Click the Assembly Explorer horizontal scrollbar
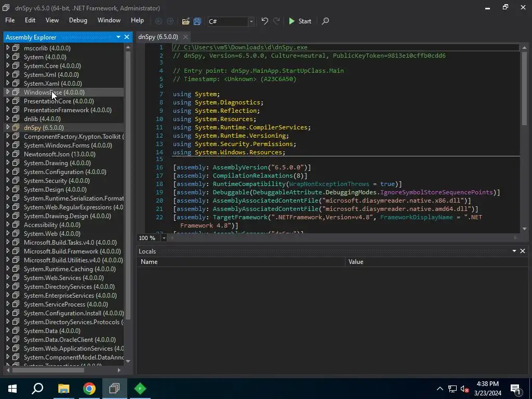532x399 pixels. (48, 370)
